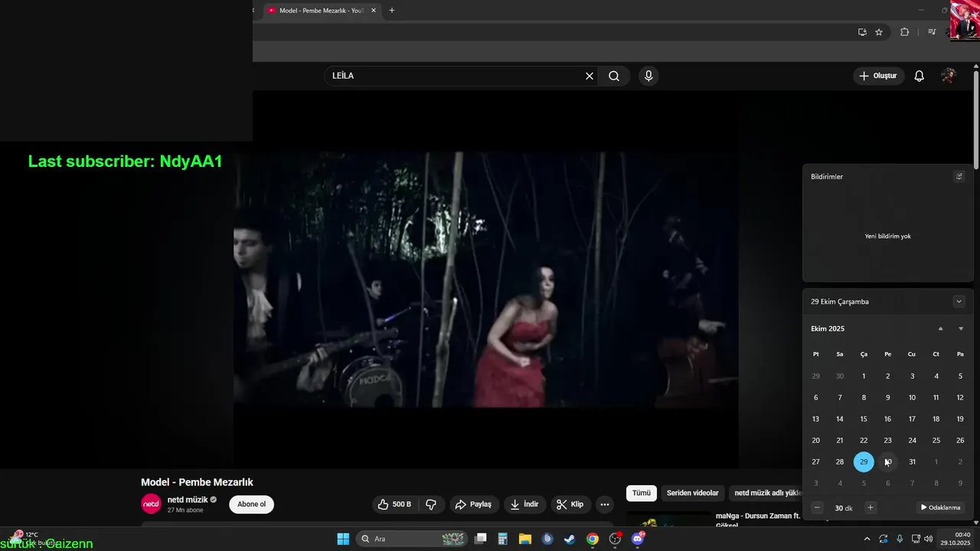Increase focus time with plus button
Image resolution: width=980 pixels, height=551 pixels.
coord(871,507)
